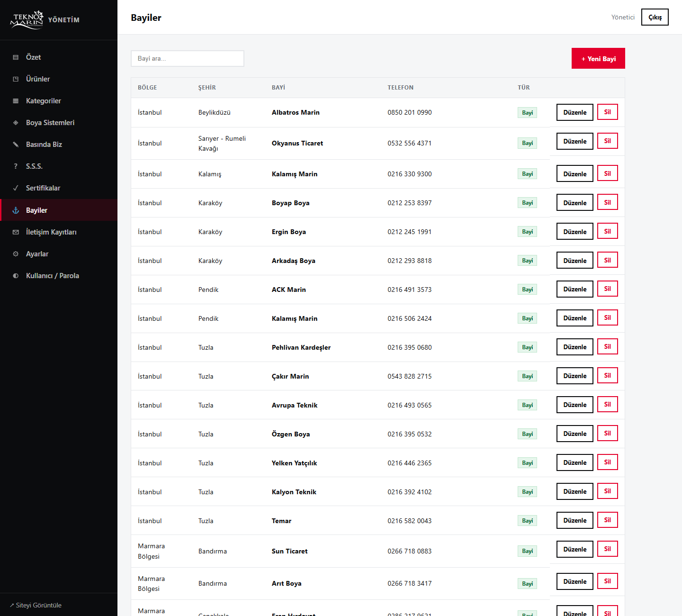Click the Çıkış logout button
Image resolution: width=682 pixels, height=616 pixels.
[x=655, y=17]
